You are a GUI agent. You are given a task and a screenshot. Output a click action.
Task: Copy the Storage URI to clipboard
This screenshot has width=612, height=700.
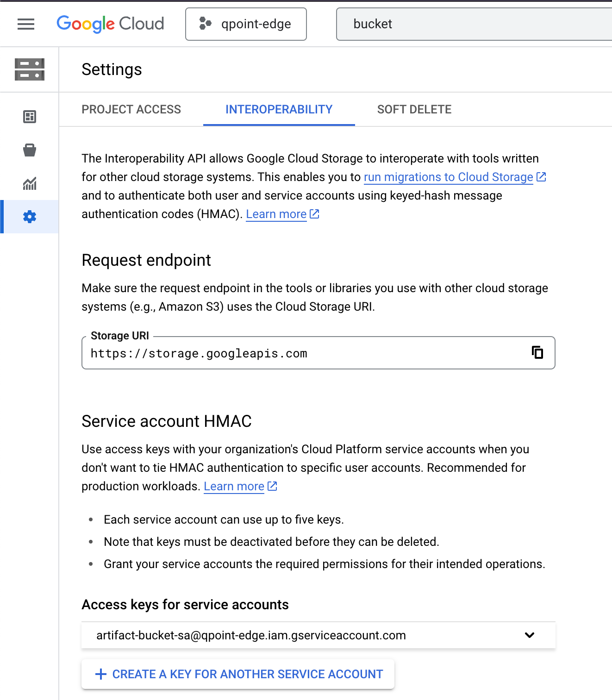[537, 352]
